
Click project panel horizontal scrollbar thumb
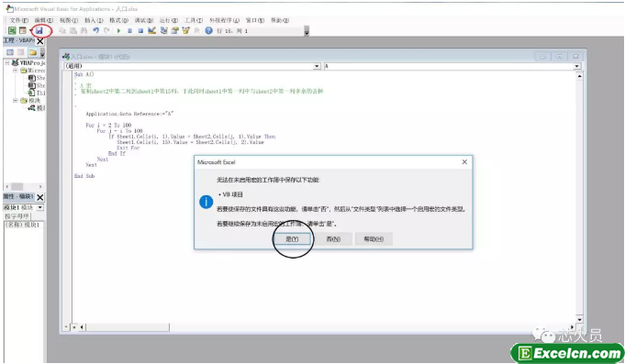click(17, 186)
